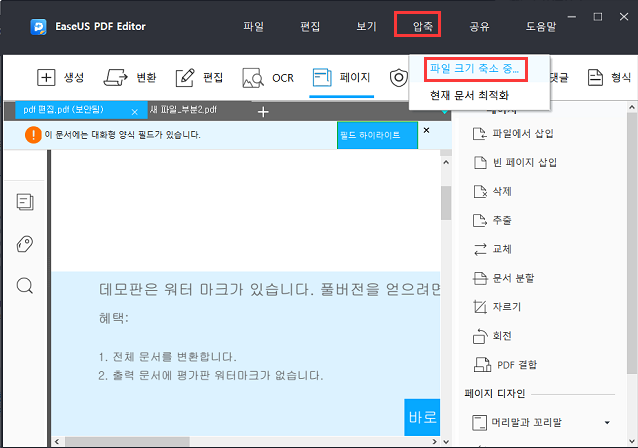
Task: Click the 형식 form toolbar icon
Action: [x=595, y=77]
